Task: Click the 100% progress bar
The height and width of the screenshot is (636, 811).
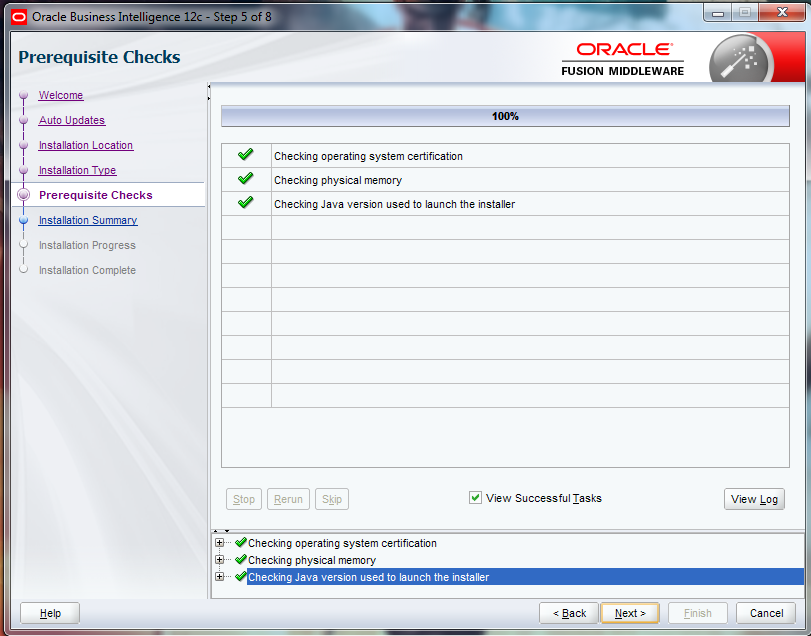Action: click(x=505, y=116)
